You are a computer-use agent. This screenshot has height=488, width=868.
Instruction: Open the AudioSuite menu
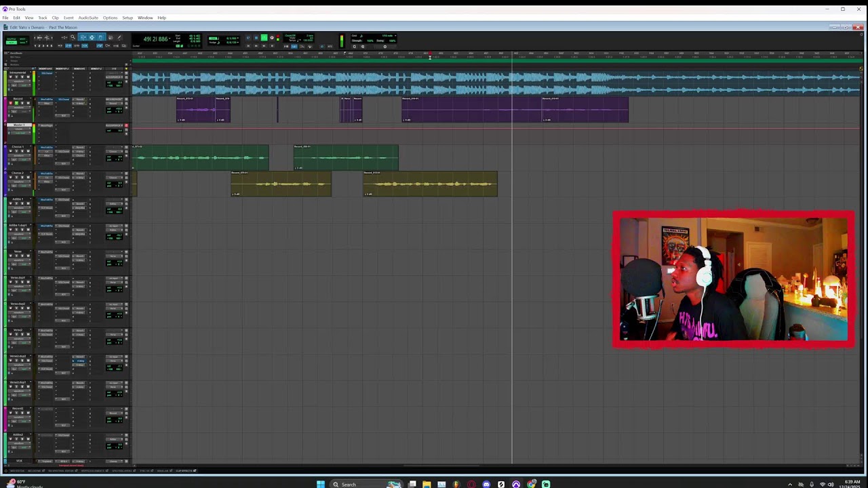pos(88,18)
